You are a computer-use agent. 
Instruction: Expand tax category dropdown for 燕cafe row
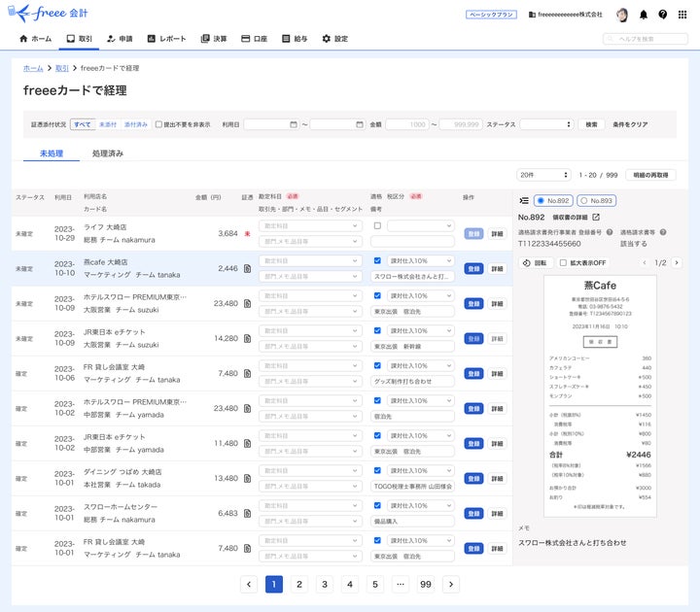tap(421, 260)
